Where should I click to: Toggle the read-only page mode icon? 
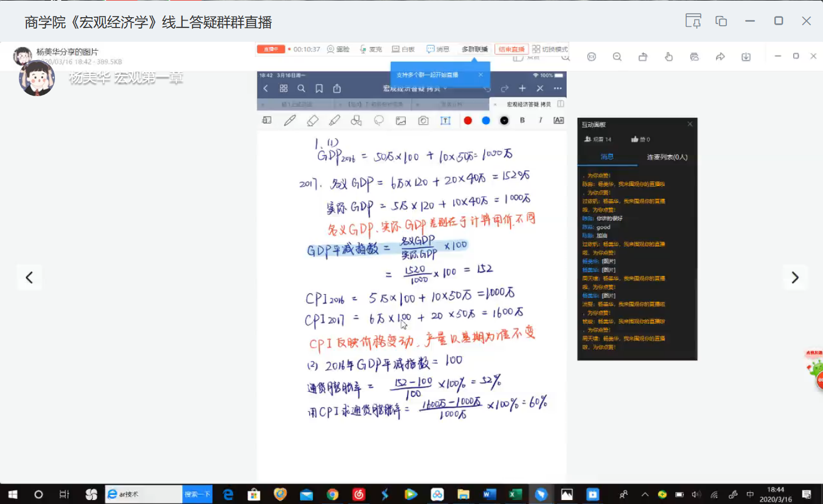(x=267, y=120)
